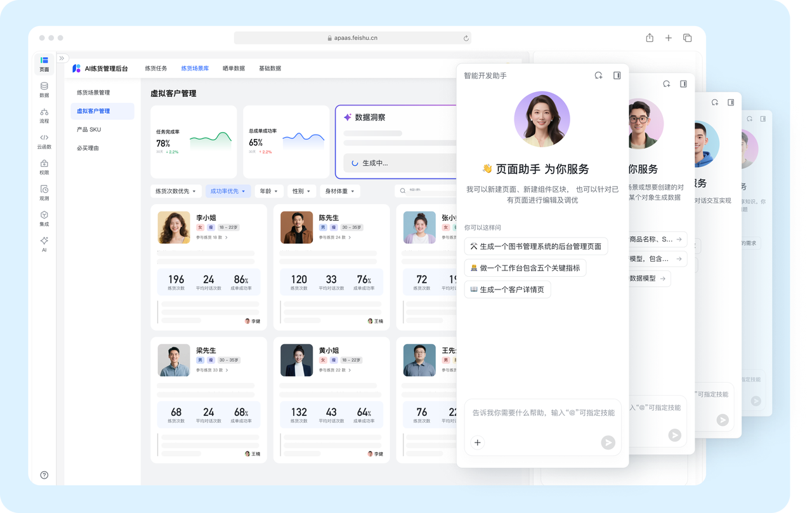
Task: Click the new chat icon in 智能开发助手
Action: (x=598, y=76)
